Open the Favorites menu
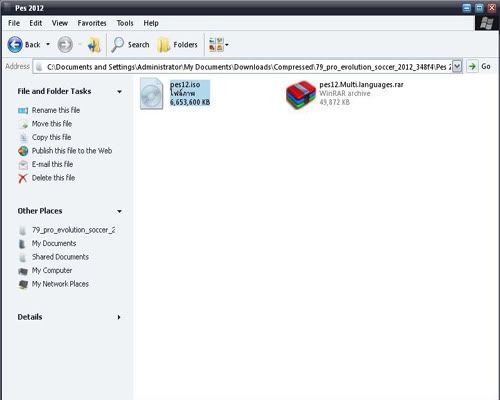 pyautogui.click(x=92, y=23)
